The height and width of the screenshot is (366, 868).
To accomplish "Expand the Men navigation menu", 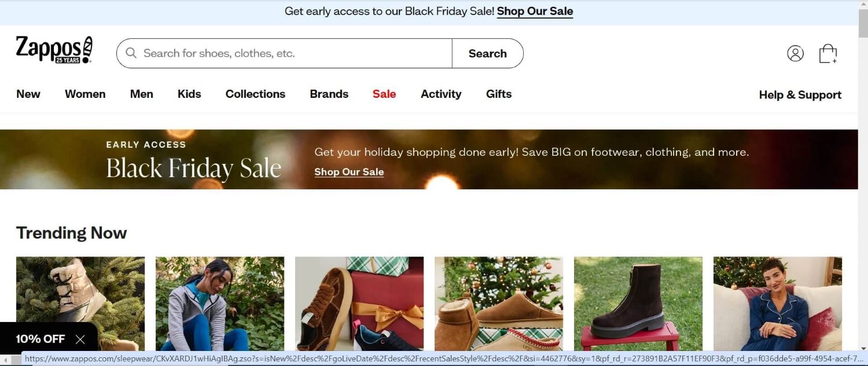I will (x=142, y=94).
